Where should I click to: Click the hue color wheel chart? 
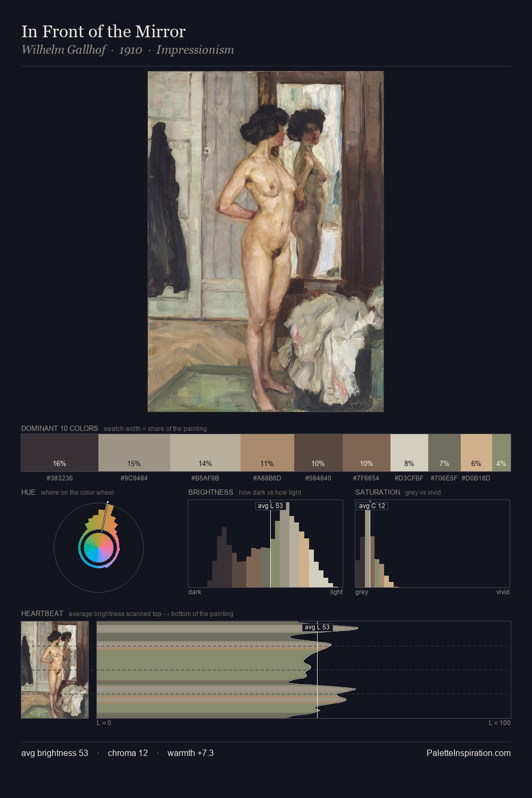click(x=98, y=547)
